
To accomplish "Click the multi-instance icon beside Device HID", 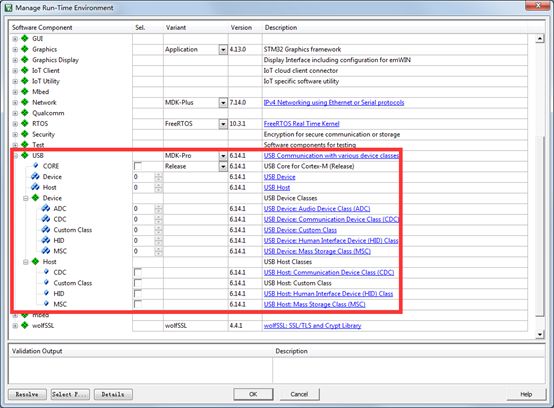I will (x=46, y=240).
